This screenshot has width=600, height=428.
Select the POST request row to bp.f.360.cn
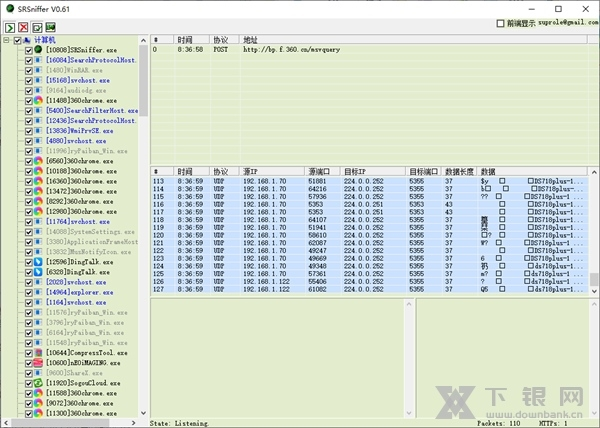pos(300,49)
